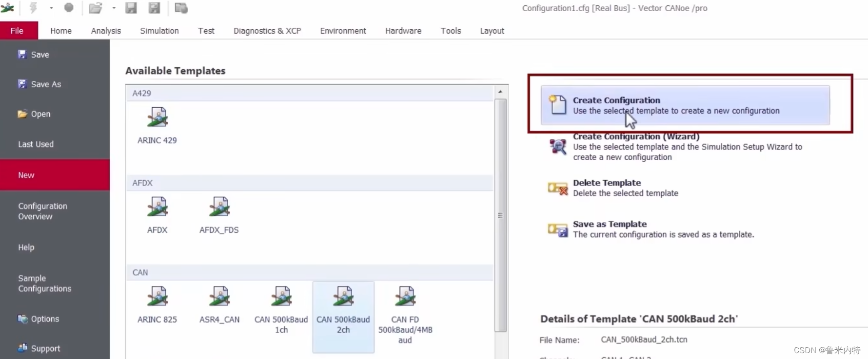Image resolution: width=868 pixels, height=359 pixels.
Task: Click the ARINC 429 label text
Action: pyautogui.click(x=157, y=140)
